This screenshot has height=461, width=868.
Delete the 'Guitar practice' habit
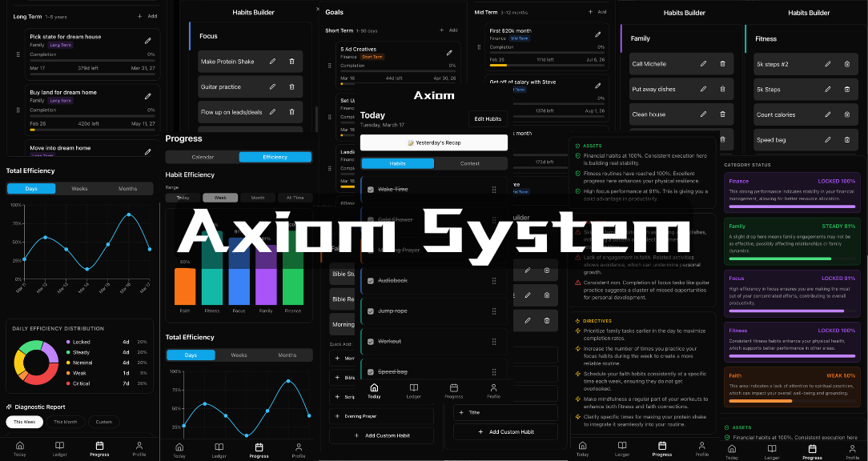[x=291, y=87]
